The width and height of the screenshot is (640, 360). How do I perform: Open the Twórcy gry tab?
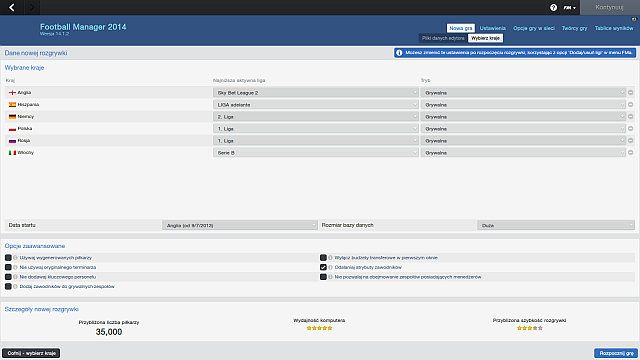[x=574, y=28]
